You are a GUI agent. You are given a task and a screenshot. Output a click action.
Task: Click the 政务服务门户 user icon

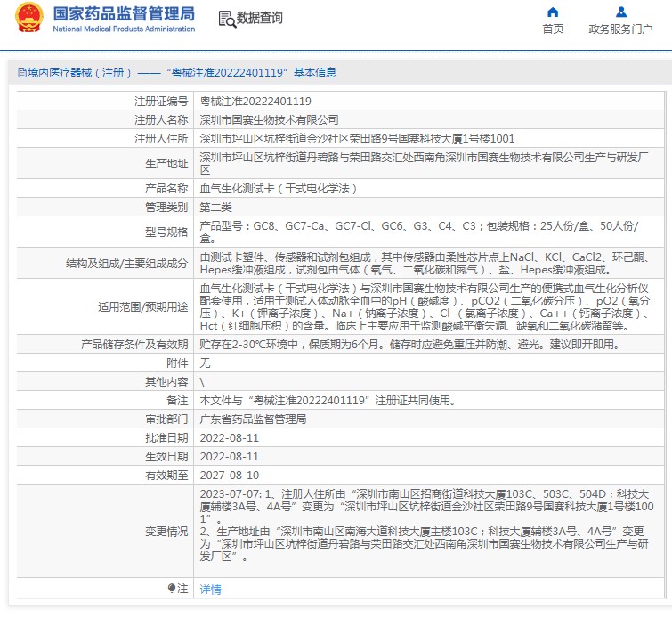point(620,12)
